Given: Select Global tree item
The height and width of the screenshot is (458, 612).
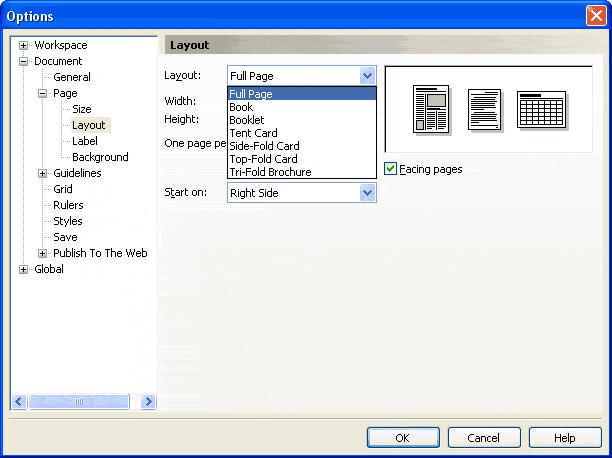Looking at the screenshot, I should coord(49,269).
